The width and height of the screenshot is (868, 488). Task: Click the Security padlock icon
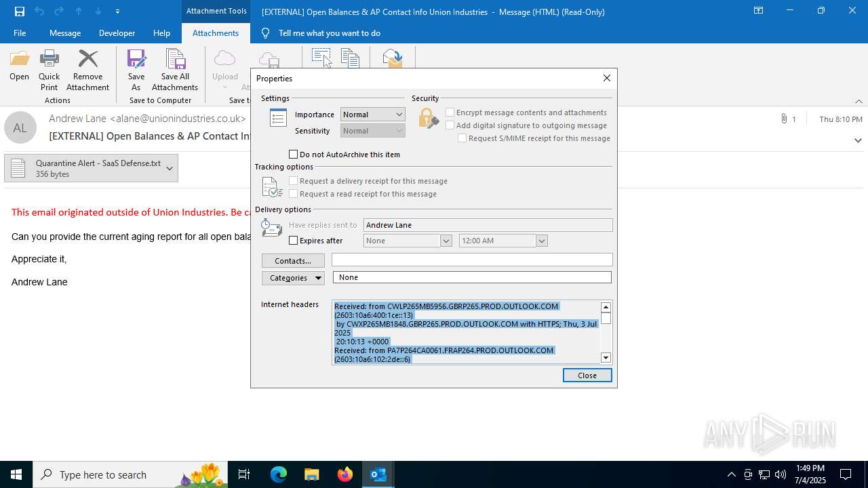coord(428,119)
